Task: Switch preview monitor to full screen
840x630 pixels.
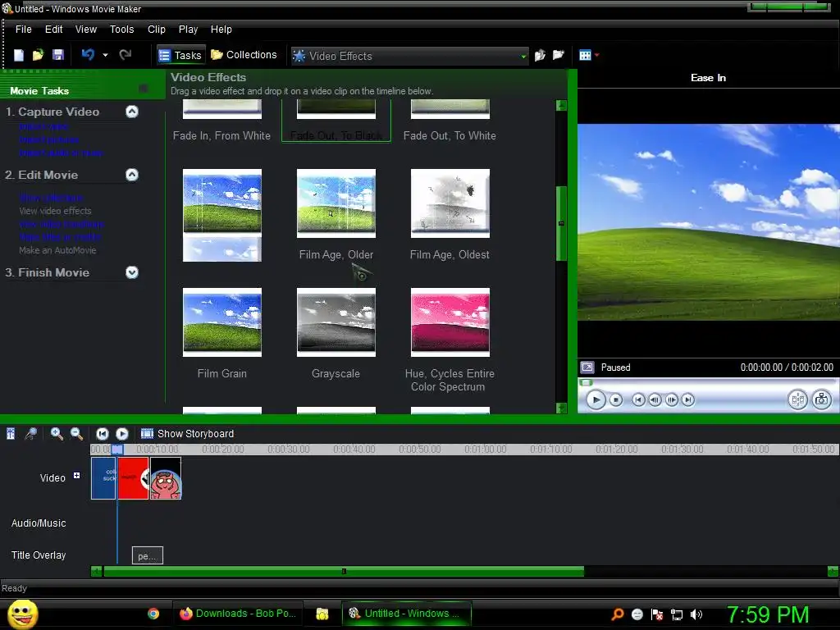Action: (587, 367)
